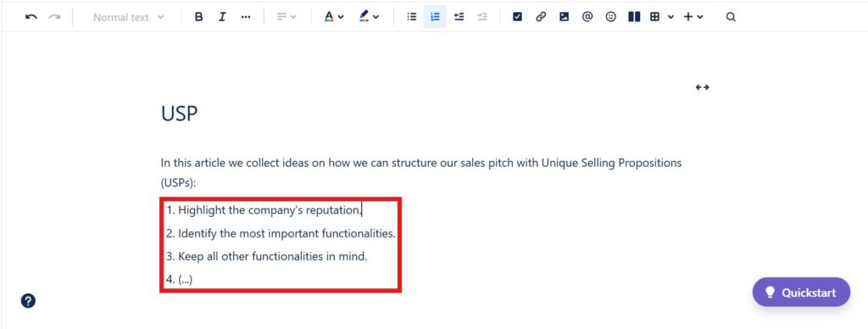
Task: Expand the text alignment dropdown
Action: [x=287, y=17]
